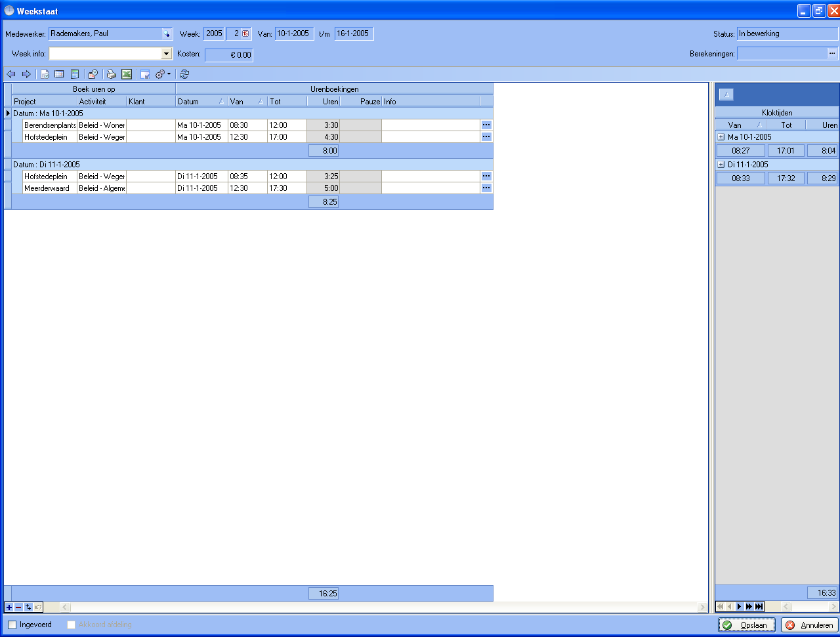Click next page double-arrow in Kloktijden navigator

(749, 607)
